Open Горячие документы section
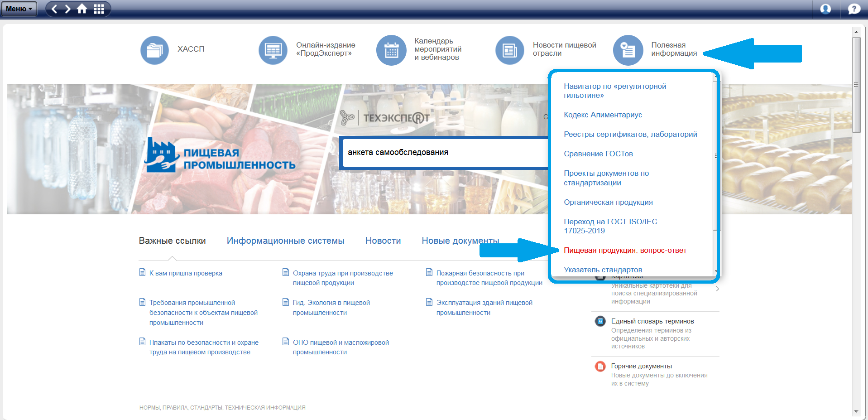Image resolution: width=868 pixels, height=420 pixels. click(x=641, y=366)
